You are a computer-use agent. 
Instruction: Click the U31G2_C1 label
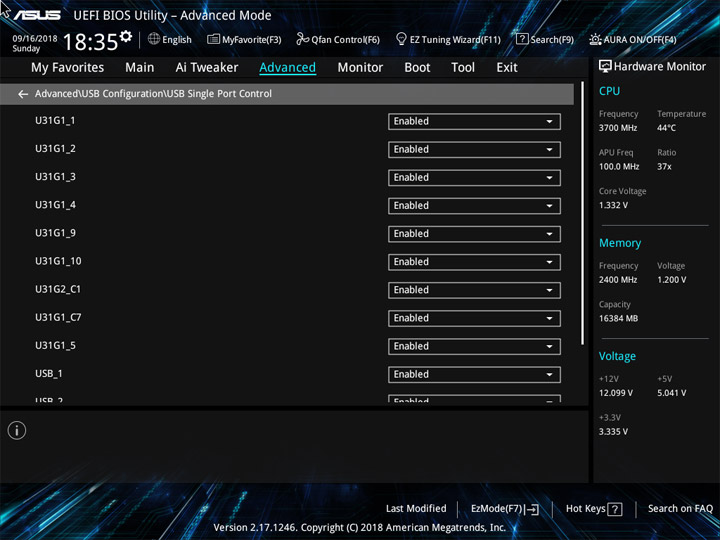58,289
